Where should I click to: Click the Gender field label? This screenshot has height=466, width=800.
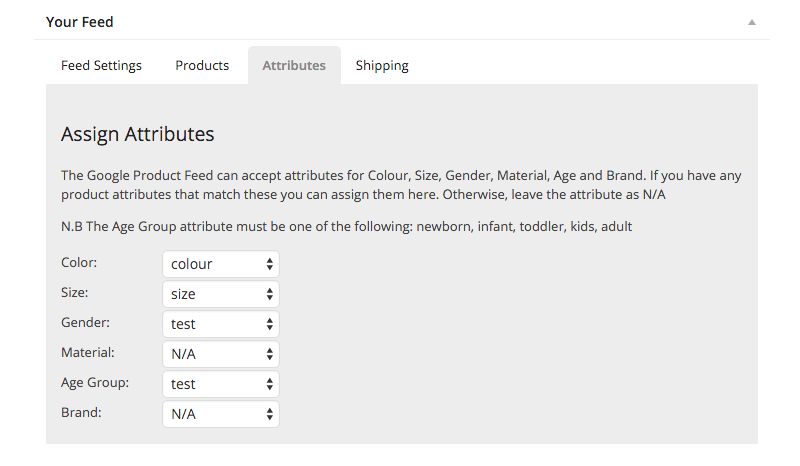pyautogui.click(x=85, y=323)
